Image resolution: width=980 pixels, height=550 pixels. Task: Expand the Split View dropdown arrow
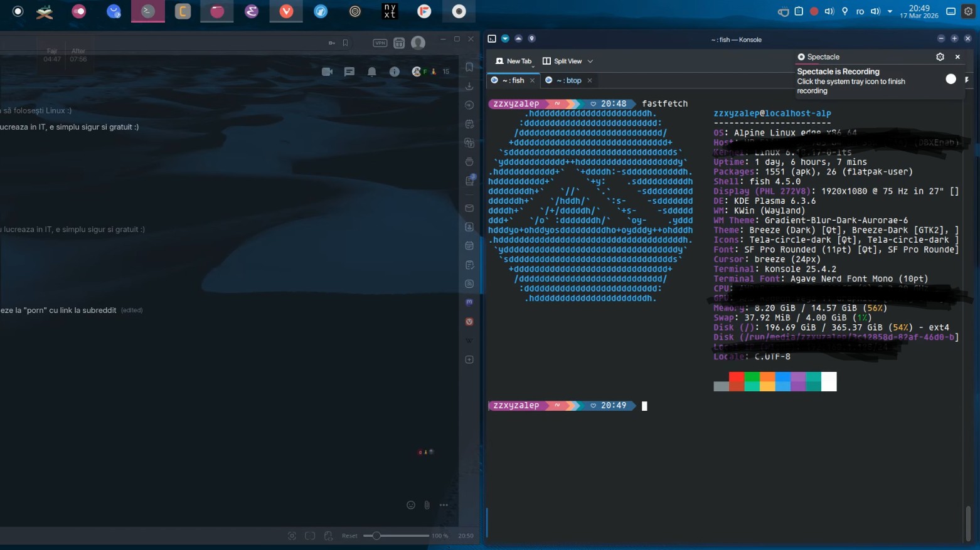tap(590, 61)
